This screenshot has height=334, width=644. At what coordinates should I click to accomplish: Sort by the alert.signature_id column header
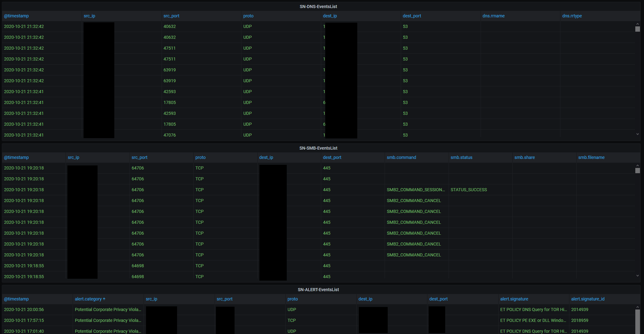click(x=588, y=299)
